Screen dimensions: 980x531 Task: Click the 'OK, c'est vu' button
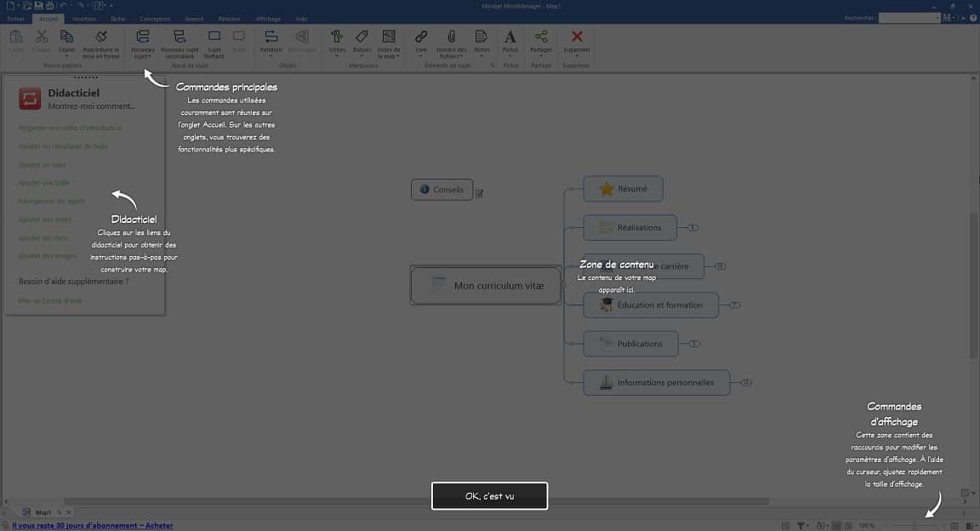(489, 495)
